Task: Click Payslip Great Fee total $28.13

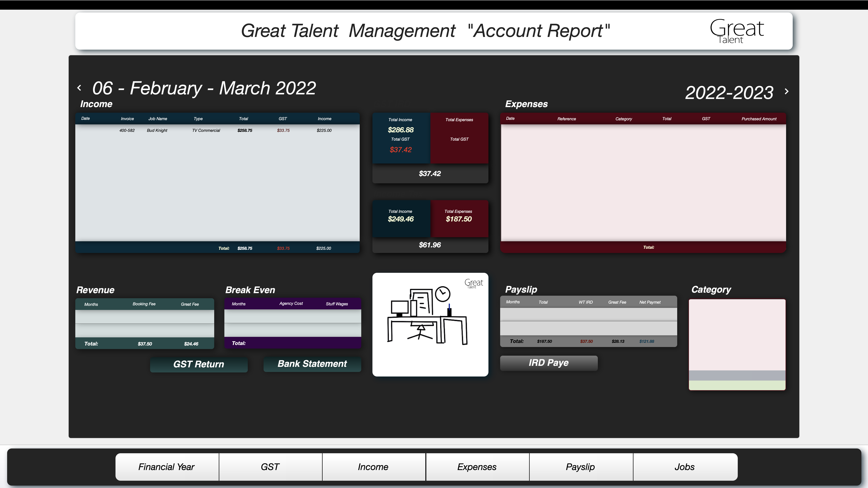Action: click(618, 341)
